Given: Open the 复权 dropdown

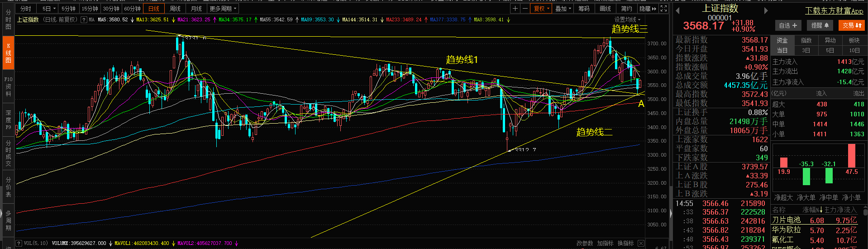Looking at the screenshot, I should (x=541, y=9).
